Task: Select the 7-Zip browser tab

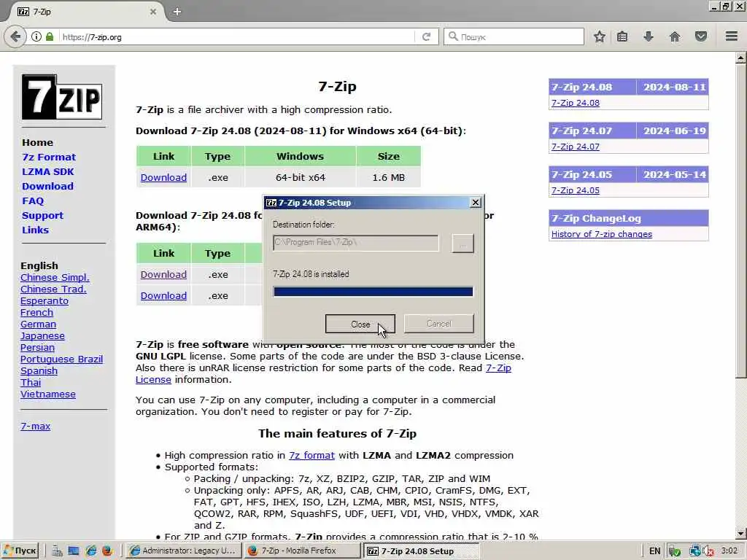Action: click(86, 12)
